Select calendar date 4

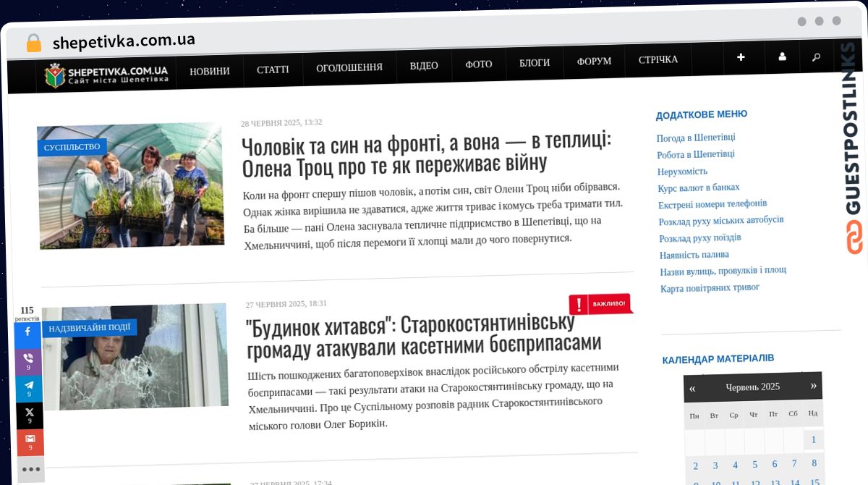(x=735, y=465)
